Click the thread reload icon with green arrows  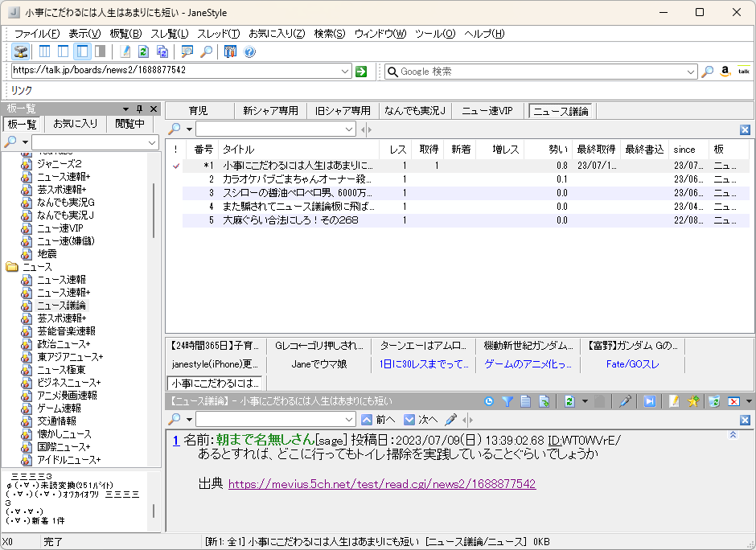pyautogui.click(x=569, y=401)
